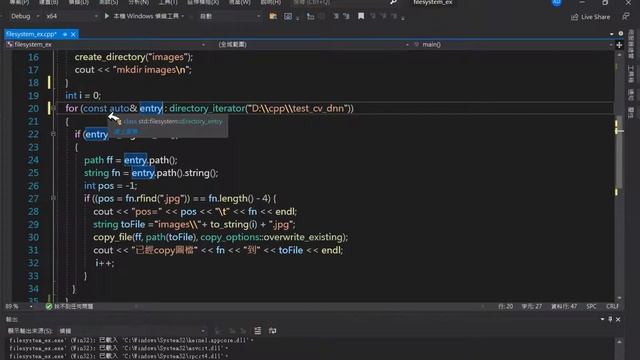This screenshot has height=360, width=640.
Task: Click the account avatar icon
Action: click(557, 2)
